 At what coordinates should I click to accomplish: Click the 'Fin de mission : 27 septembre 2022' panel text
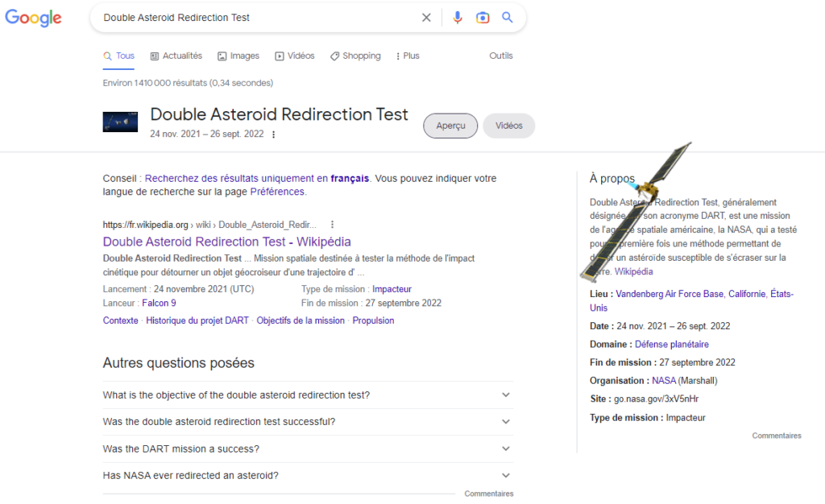point(662,362)
